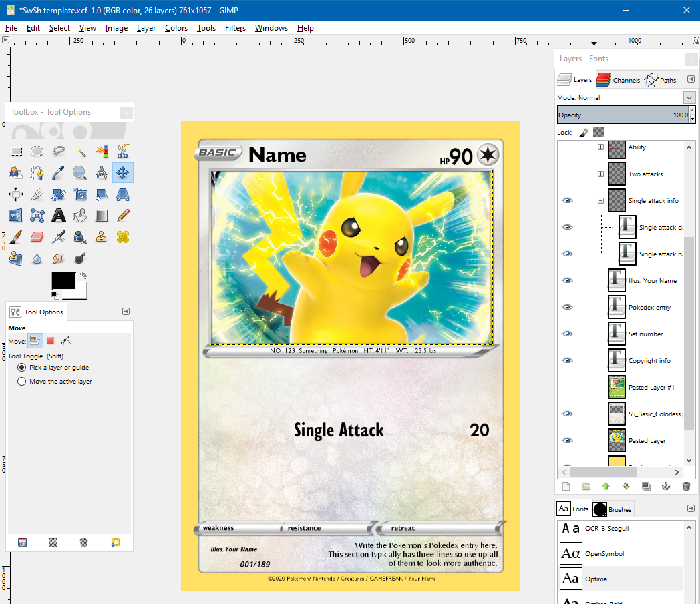Screen dimensions: 700x604
Task: Hide the Pokedex entry layer
Action: coord(567,307)
